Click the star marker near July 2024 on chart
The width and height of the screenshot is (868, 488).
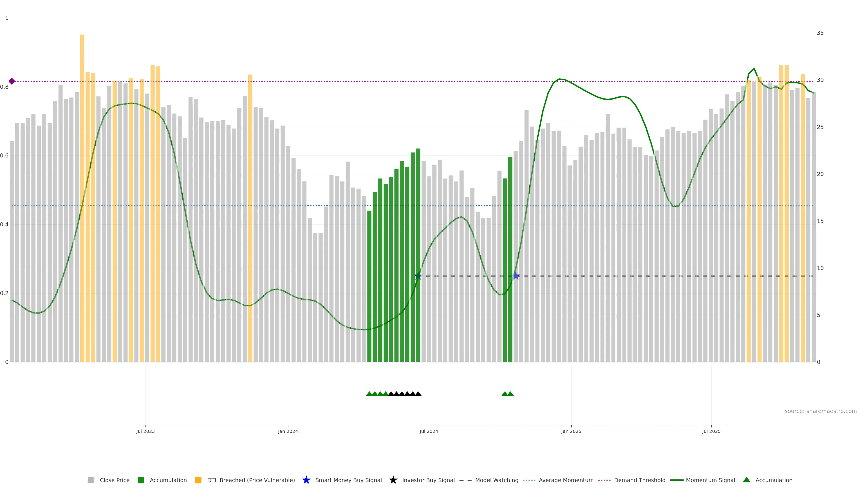tap(418, 276)
